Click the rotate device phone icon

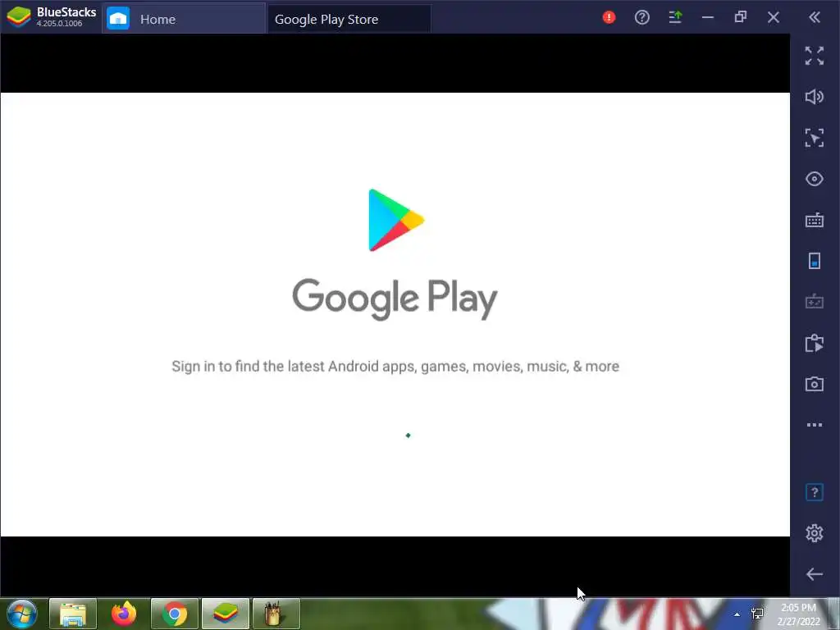[815, 261]
